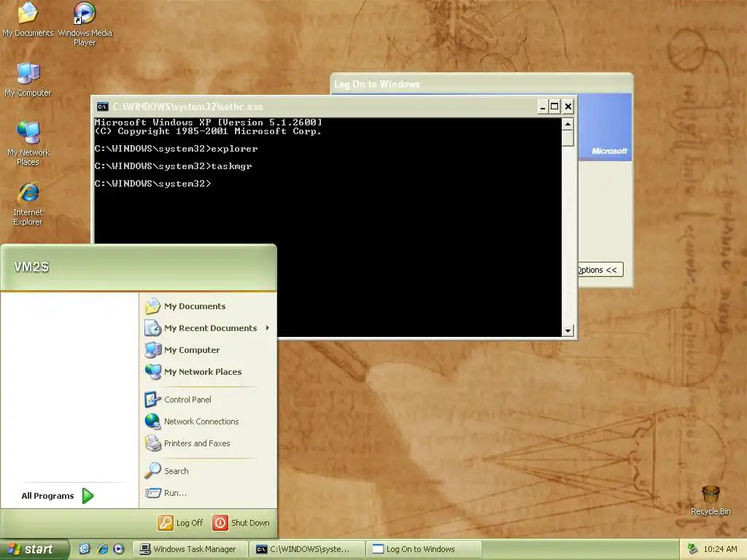Open My Computer desktop icon
Screen dimensions: 747x560
[28, 79]
